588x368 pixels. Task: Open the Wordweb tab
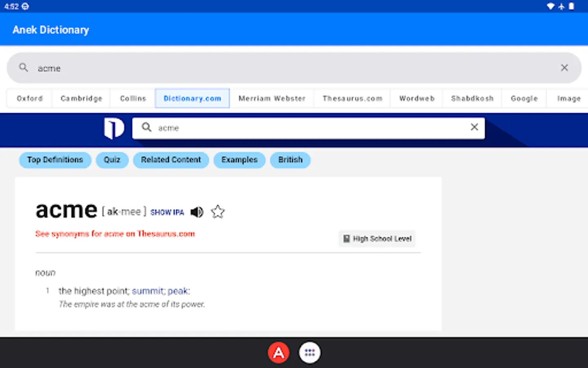click(417, 99)
